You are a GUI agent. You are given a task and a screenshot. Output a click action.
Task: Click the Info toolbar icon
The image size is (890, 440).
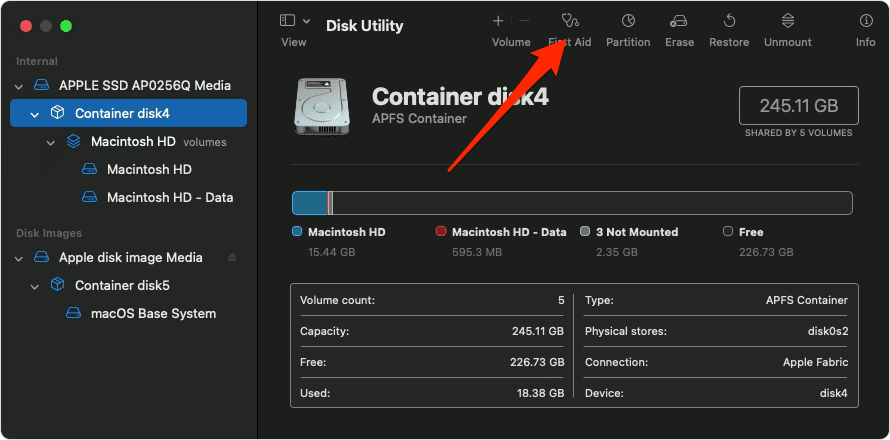pyautogui.click(x=865, y=21)
